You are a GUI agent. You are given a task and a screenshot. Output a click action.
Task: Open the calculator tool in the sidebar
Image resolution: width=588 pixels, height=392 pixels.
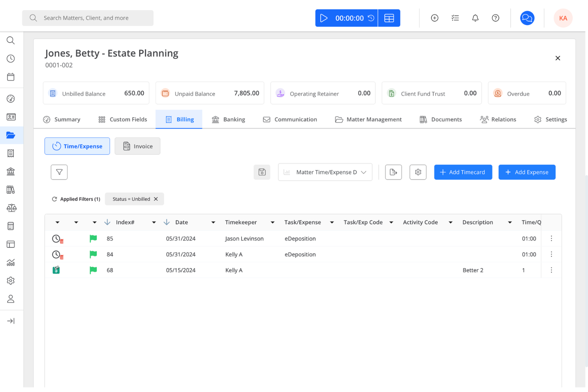(x=11, y=226)
